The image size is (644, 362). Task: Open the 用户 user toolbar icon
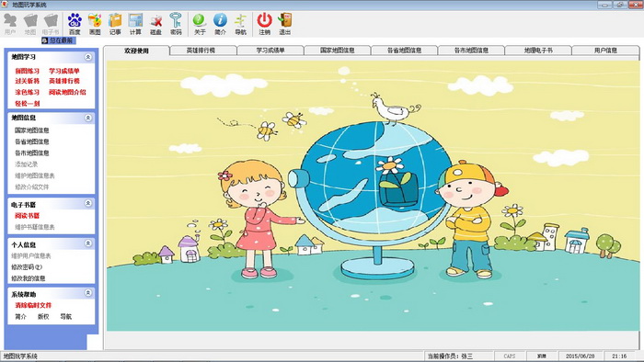10,24
